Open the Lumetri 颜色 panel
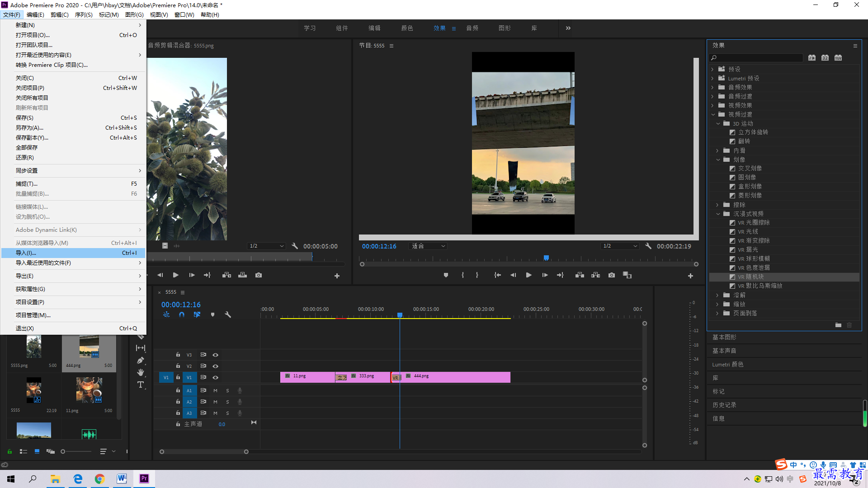 (727, 364)
